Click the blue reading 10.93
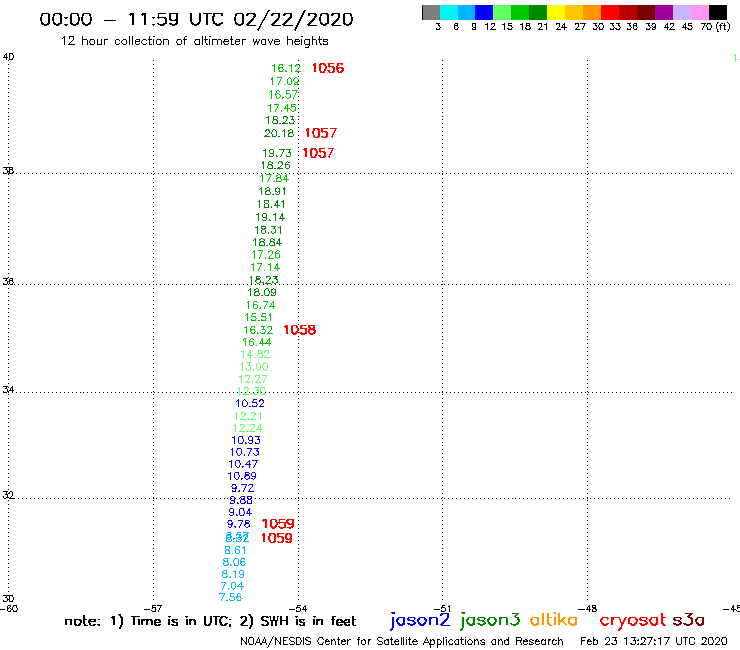 246,440
